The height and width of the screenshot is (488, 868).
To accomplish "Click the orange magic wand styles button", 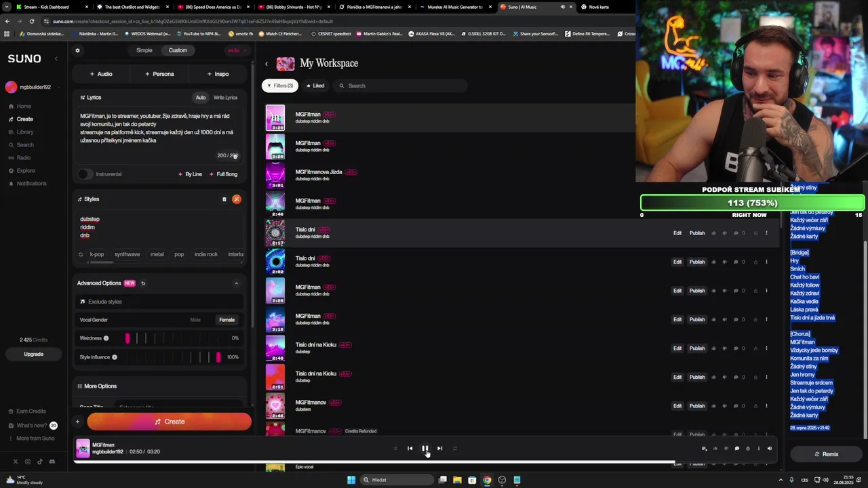I will [x=236, y=199].
